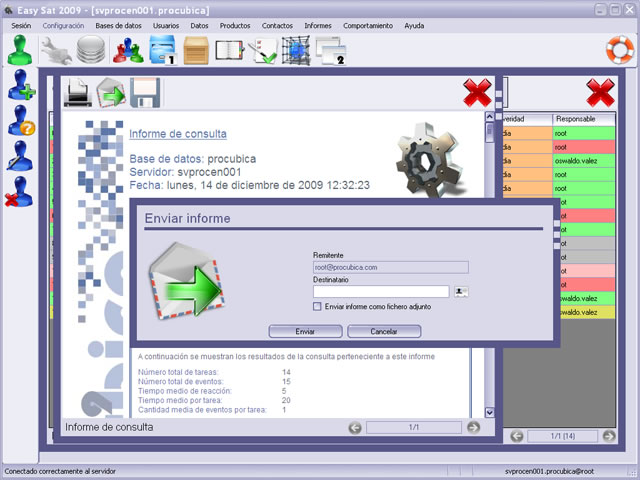
Task: Add a new user from sidebar
Action: [x=21, y=84]
